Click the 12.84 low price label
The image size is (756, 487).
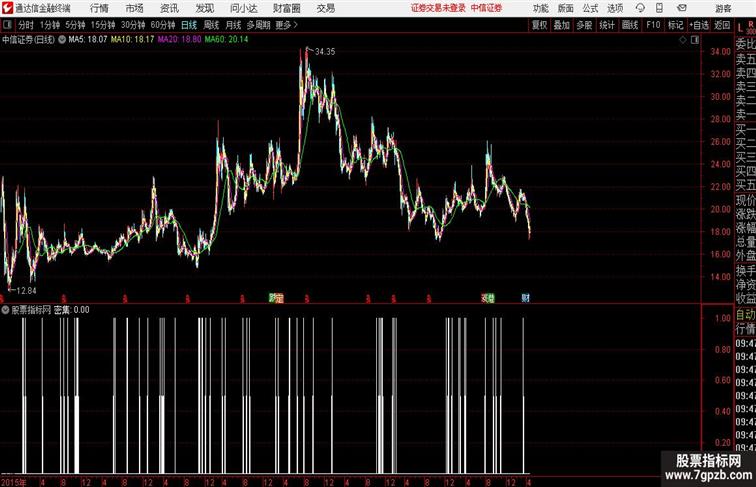pos(26,291)
